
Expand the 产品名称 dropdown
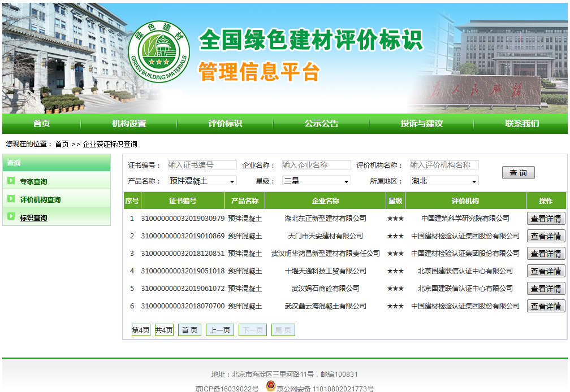click(x=202, y=181)
